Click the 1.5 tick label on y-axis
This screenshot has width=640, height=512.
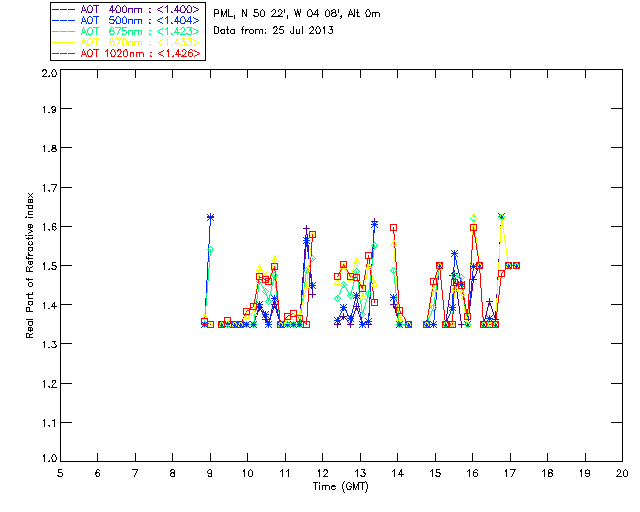point(49,266)
